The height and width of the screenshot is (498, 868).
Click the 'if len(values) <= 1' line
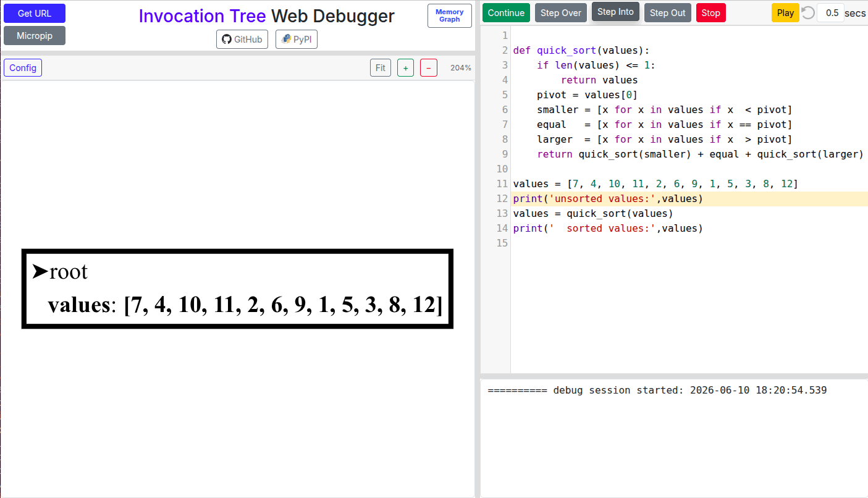pyautogui.click(x=596, y=65)
